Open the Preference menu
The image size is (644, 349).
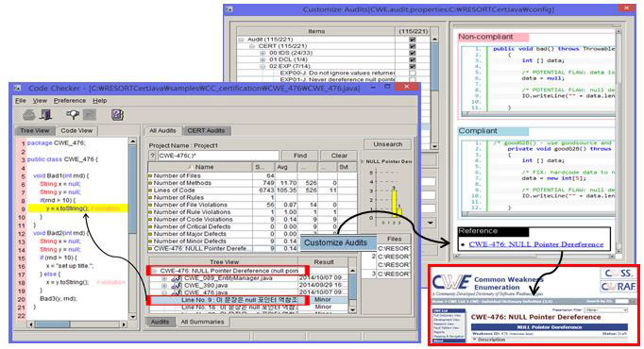(70, 101)
